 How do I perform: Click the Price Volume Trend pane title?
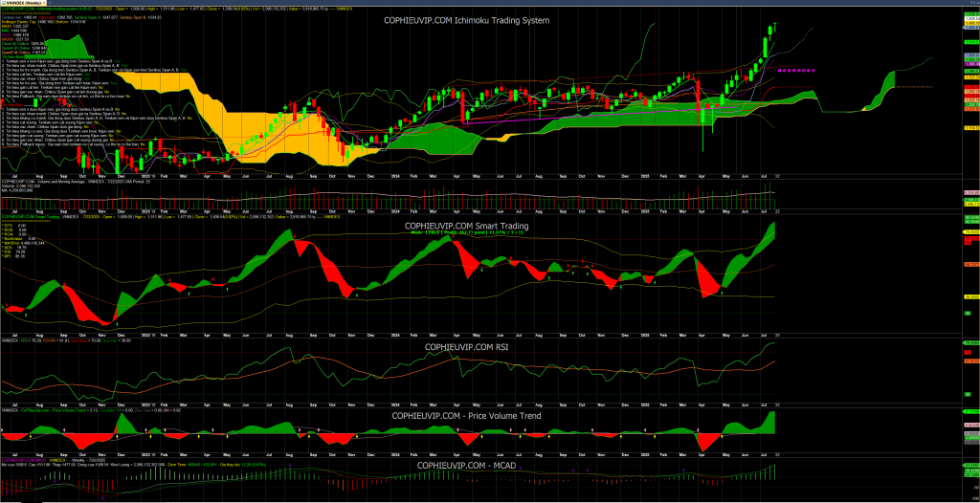[x=466, y=416]
